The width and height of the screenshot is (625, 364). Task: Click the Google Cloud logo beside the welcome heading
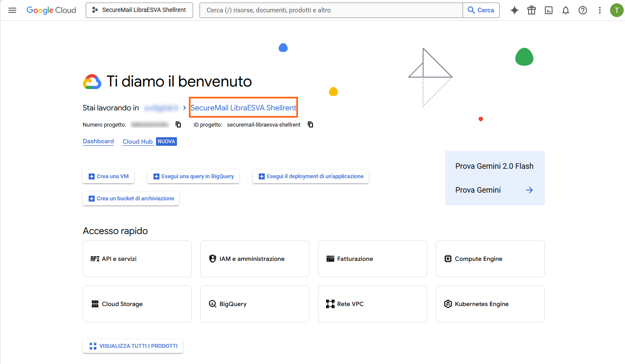tap(92, 81)
